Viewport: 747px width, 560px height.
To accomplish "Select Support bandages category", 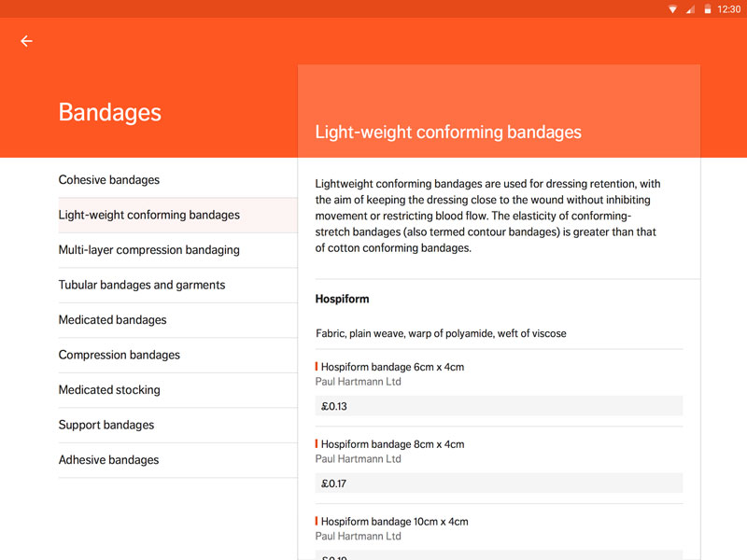I will coord(177,426).
